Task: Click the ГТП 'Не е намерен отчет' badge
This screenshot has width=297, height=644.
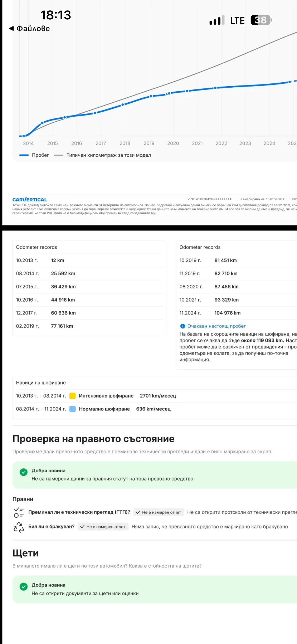Action: point(159,512)
